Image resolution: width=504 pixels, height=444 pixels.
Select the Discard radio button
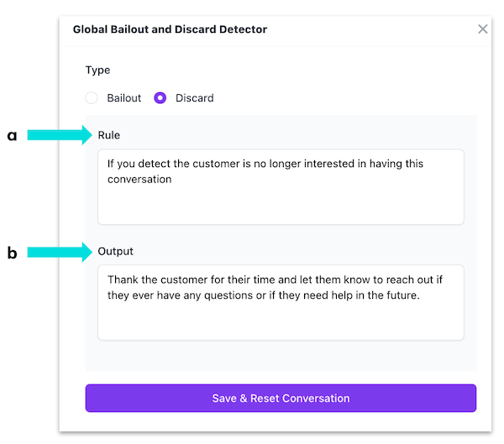click(160, 98)
